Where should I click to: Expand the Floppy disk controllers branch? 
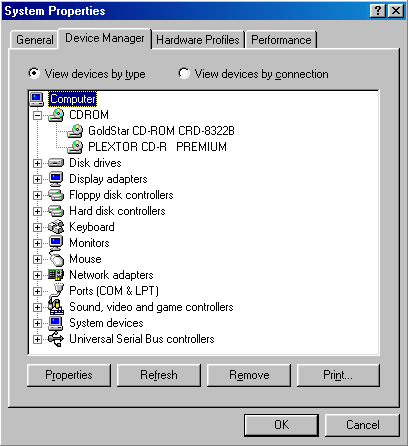37,195
